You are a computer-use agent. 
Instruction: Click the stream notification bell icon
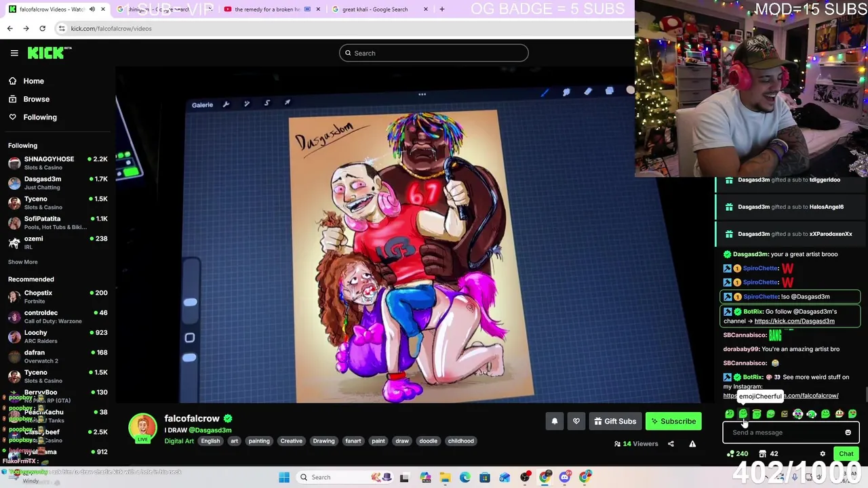click(x=554, y=422)
